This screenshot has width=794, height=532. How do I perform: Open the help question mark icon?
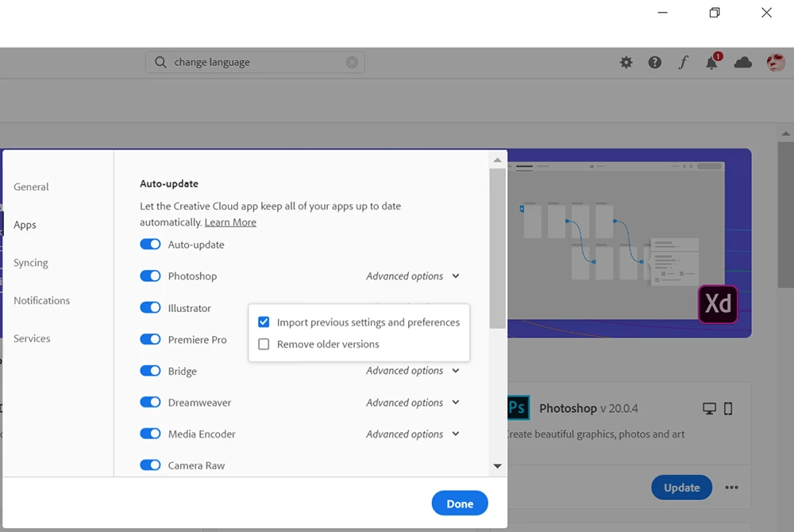point(655,62)
